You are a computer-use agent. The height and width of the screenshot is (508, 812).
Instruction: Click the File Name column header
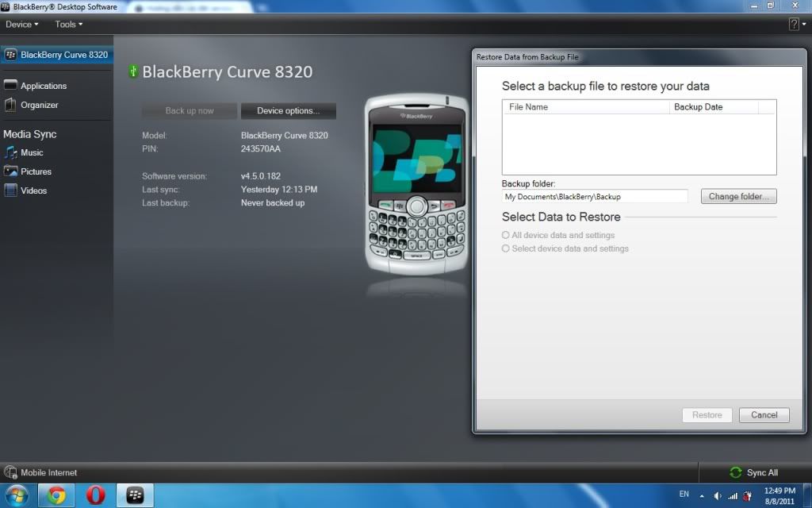point(586,107)
